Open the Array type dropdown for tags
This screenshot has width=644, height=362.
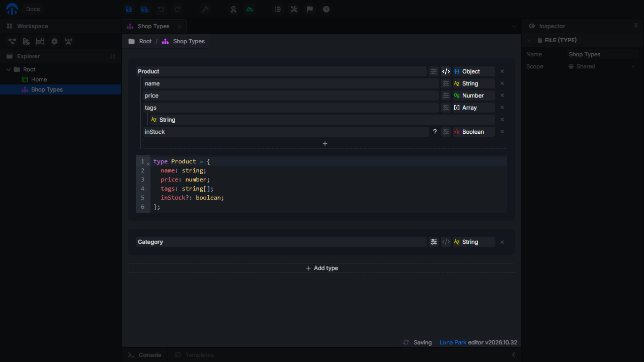[x=474, y=108]
